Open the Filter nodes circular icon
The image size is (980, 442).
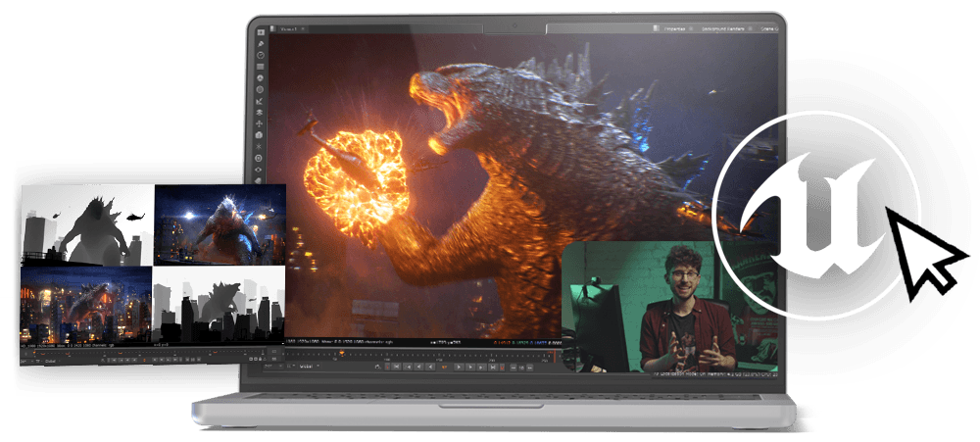point(260,89)
